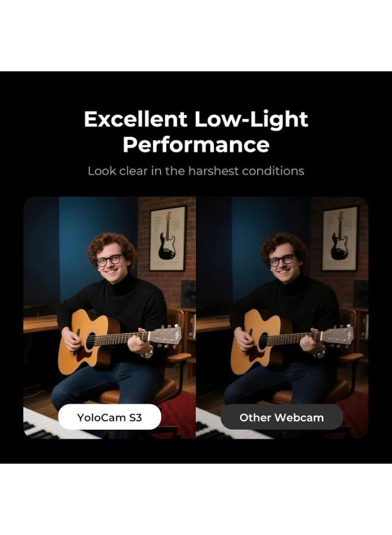Click the YoloCam S3 label pill
The image size is (392, 535).
(x=109, y=417)
